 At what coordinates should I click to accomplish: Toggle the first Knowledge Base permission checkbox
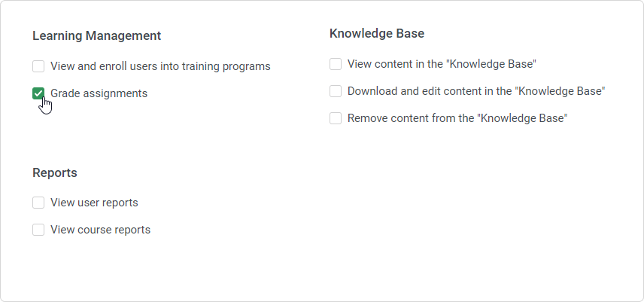point(336,64)
